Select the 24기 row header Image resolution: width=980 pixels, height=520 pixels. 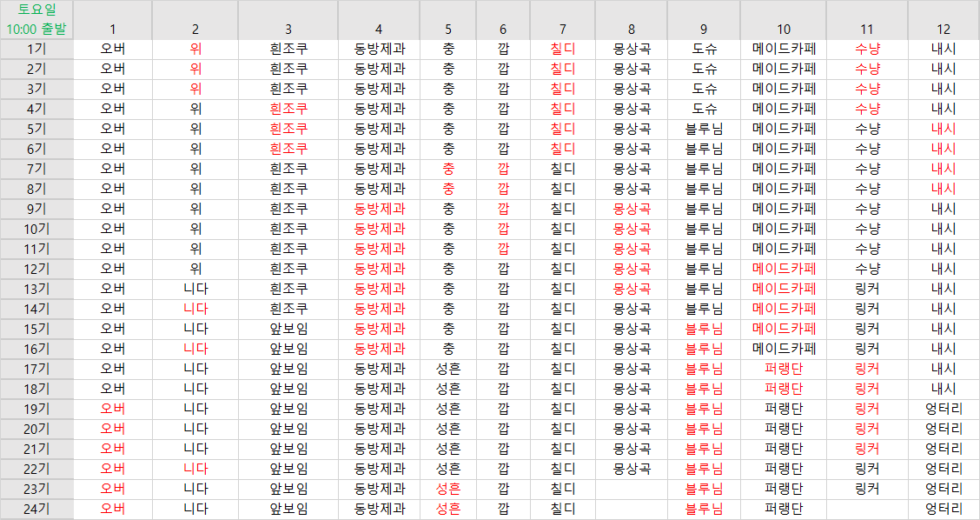[x=36, y=509]
